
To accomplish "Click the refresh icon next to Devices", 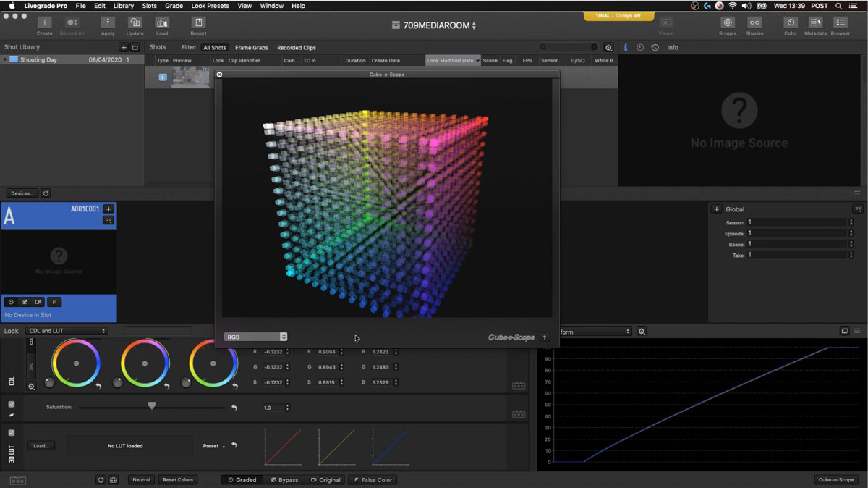I will [46, 193].
